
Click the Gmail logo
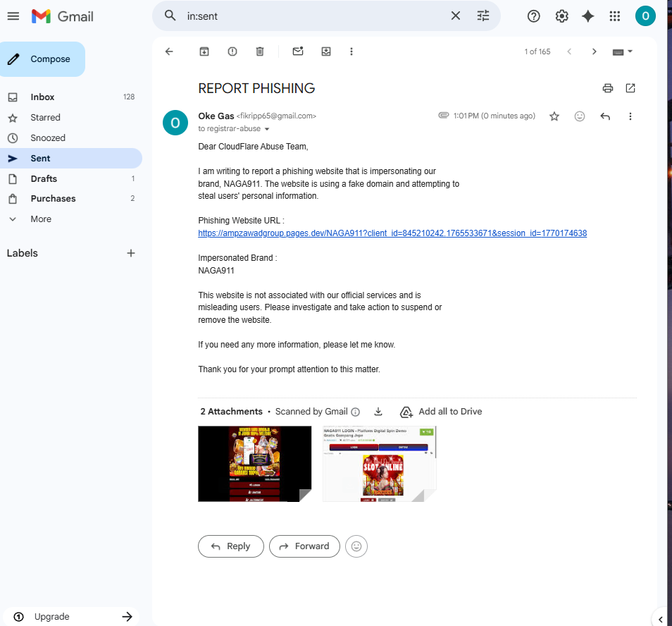click(63, 16)
